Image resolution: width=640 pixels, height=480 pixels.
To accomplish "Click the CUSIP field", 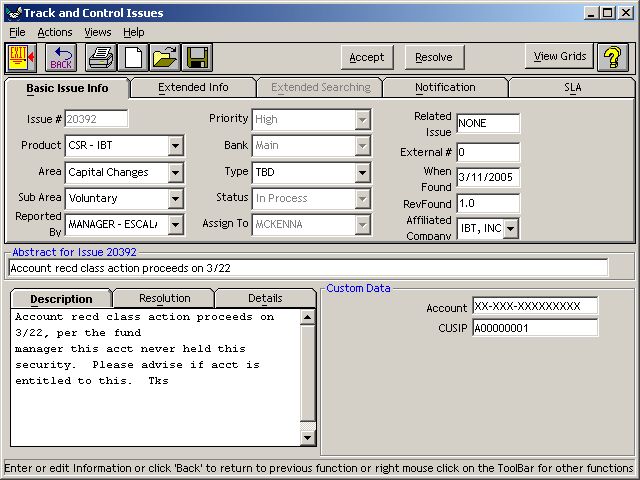I will [535, 328].
